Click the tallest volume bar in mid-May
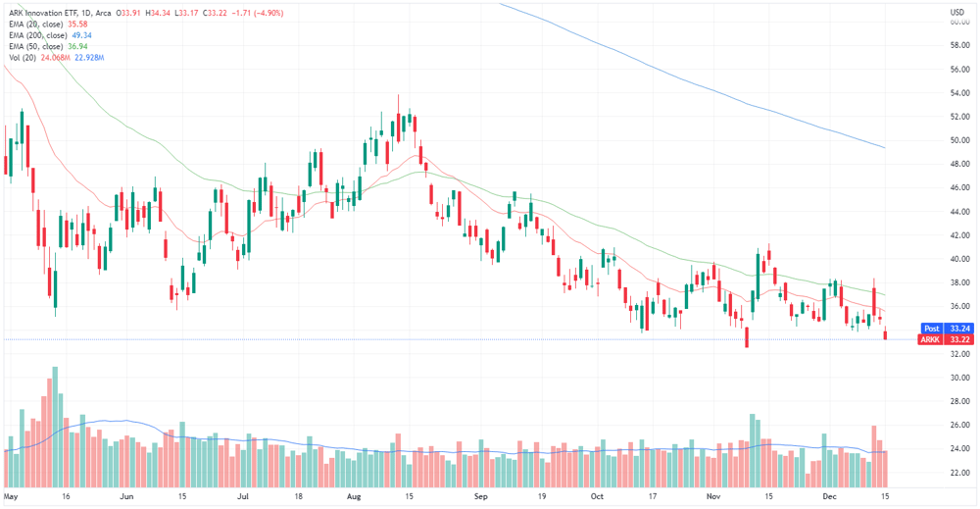 click(55, 427)
